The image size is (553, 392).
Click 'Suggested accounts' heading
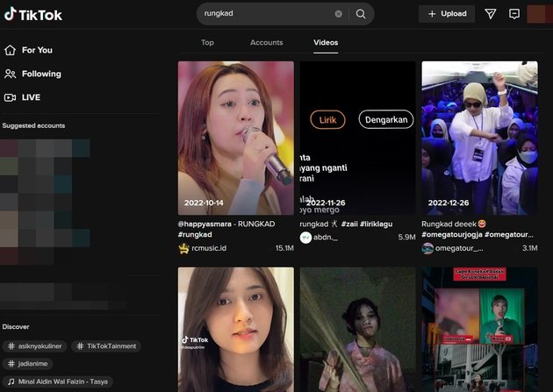(33, 125)
